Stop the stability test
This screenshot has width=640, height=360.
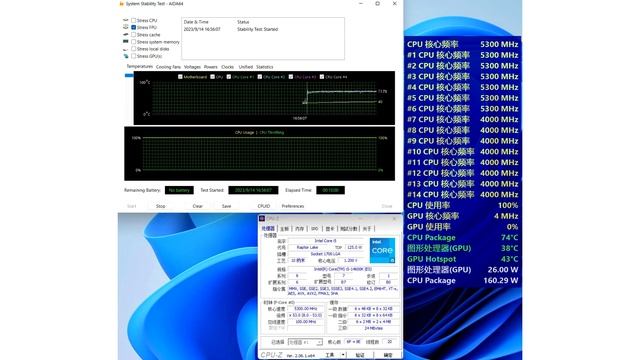[x=161, y=206]
